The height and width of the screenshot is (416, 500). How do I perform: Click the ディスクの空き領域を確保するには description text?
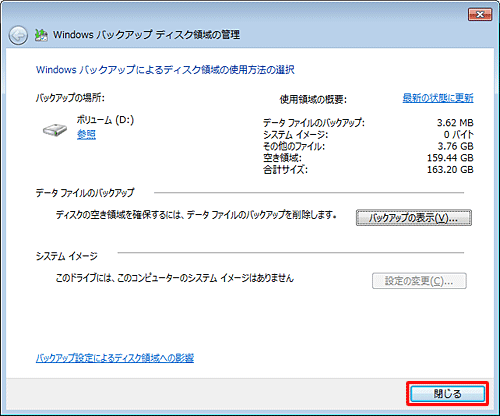click(196, 215)
